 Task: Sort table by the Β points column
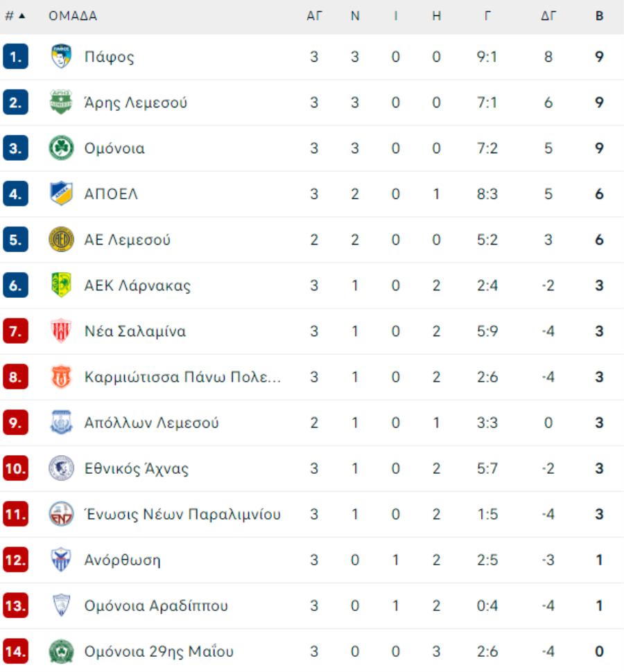599,16
